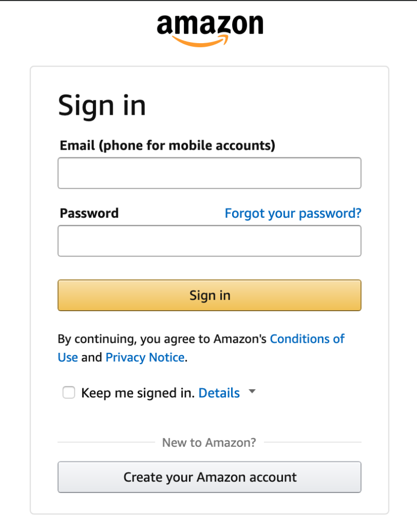The image size is (417, 532).
Task: Click the word 'Use' before 'and Privacy Notice'
Action: 68,357
